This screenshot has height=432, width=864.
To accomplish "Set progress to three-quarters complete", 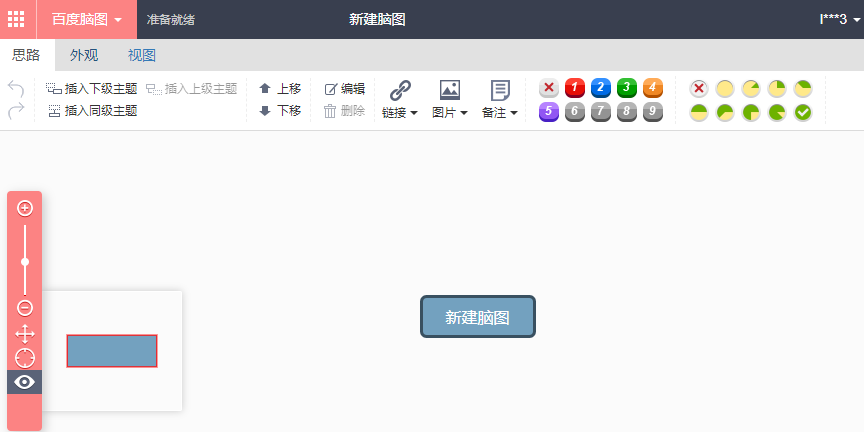I will click(750, 112).
